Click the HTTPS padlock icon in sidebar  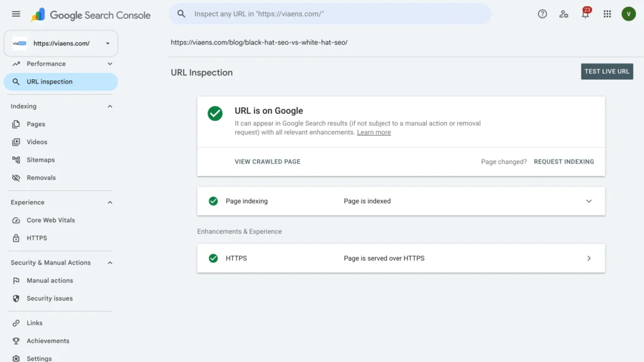coord(16,238)
